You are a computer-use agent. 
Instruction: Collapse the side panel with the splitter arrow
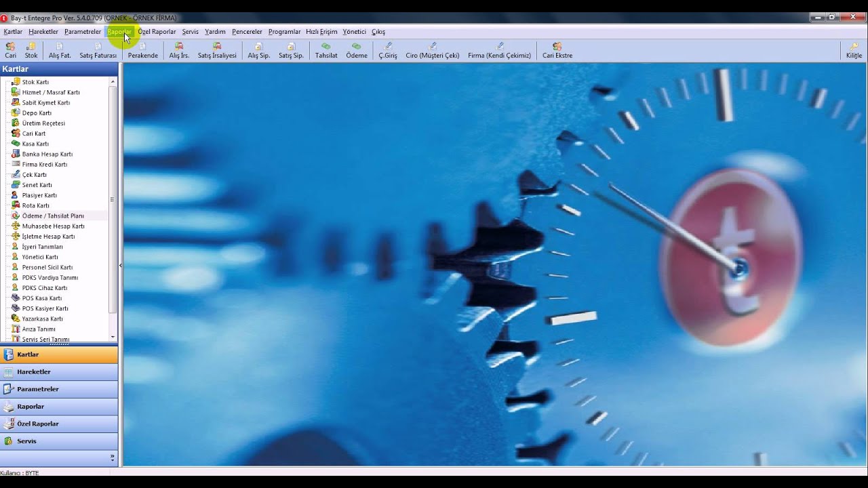pos(120,266)
